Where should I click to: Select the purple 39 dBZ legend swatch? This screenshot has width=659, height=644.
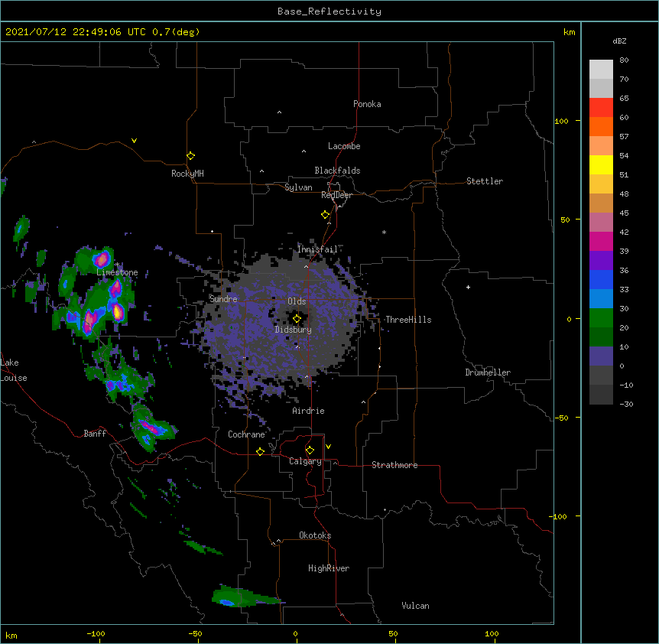click(601, 260)
